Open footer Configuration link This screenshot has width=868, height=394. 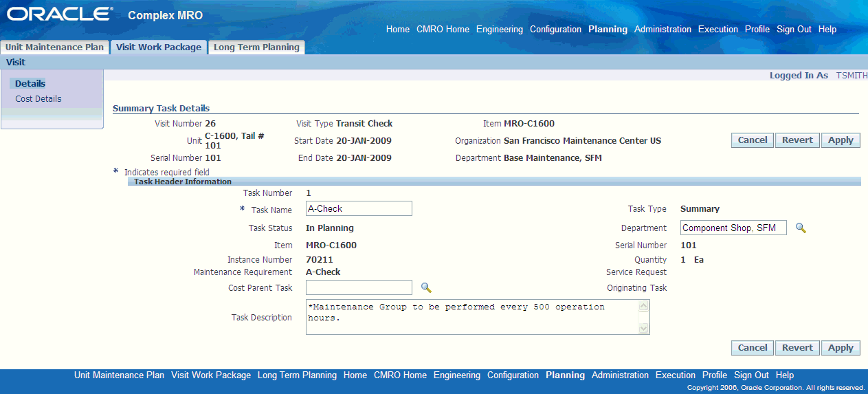click(x=513, y=375)
